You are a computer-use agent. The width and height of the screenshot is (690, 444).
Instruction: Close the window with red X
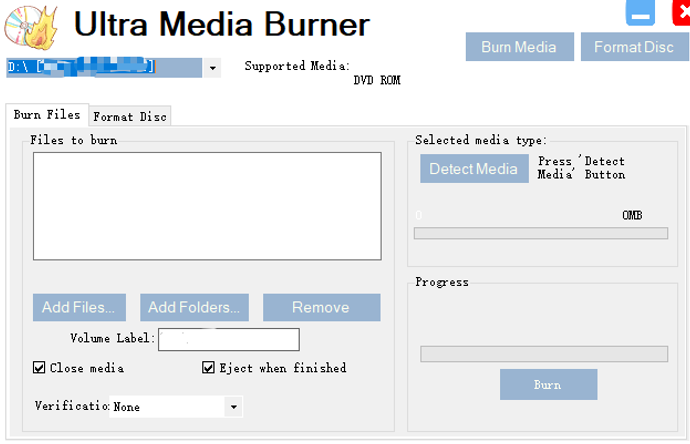pos(681,13)
